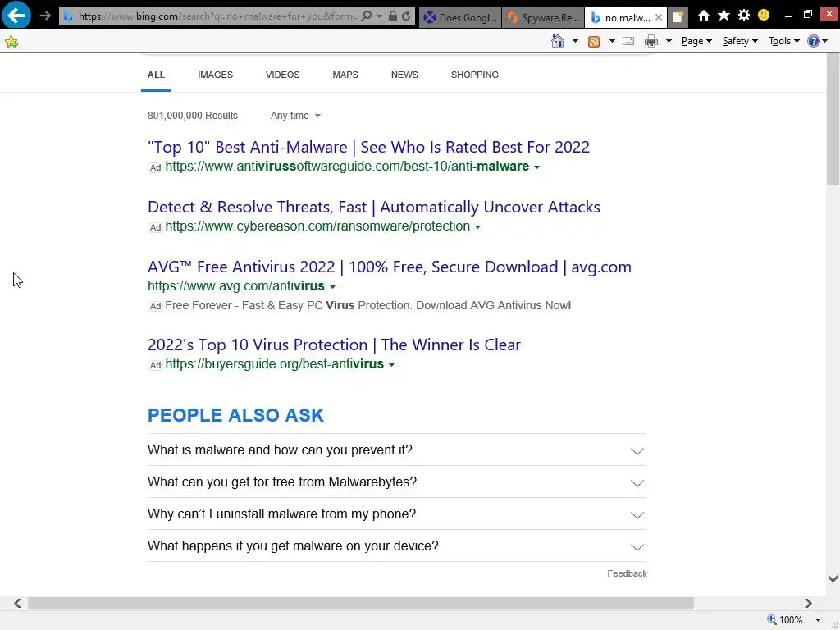Expand 'What can you get for free' question

click(396, 482)
